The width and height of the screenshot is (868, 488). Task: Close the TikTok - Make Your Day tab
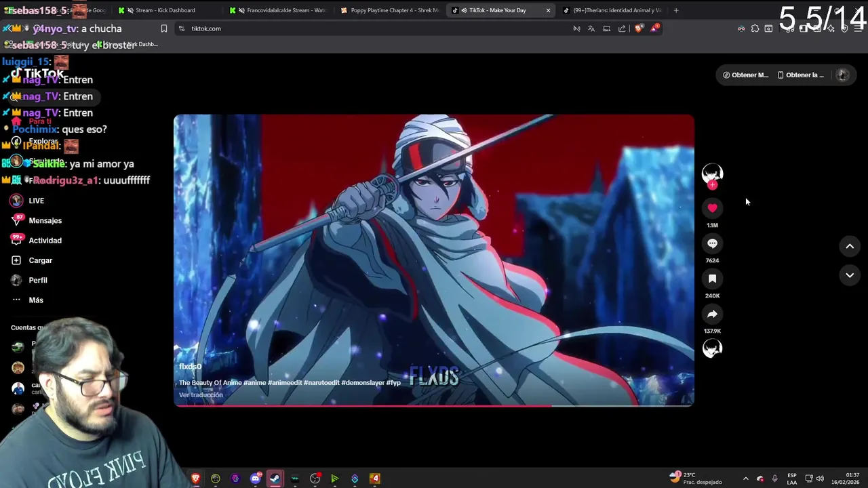tap(548, 10)
